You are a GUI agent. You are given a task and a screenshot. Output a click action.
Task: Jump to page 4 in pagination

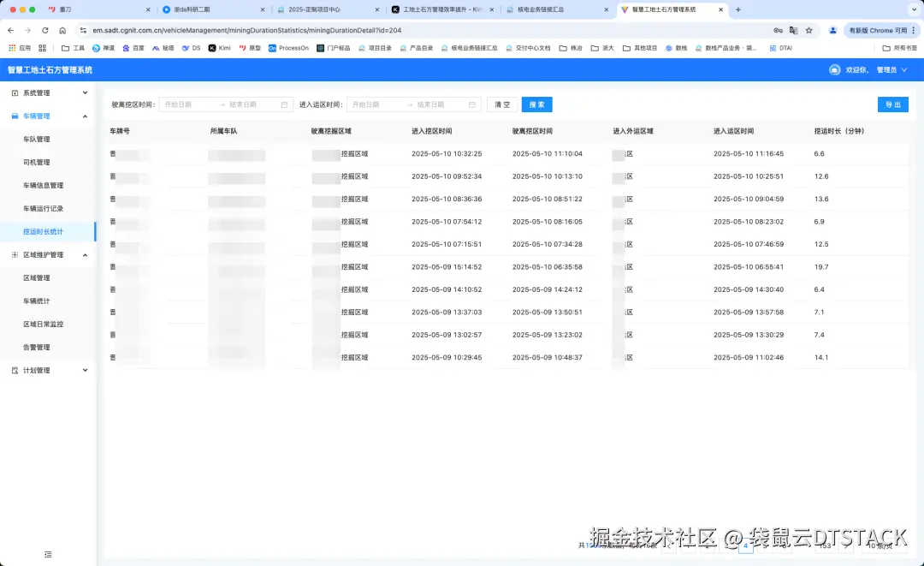coord(745,545)
